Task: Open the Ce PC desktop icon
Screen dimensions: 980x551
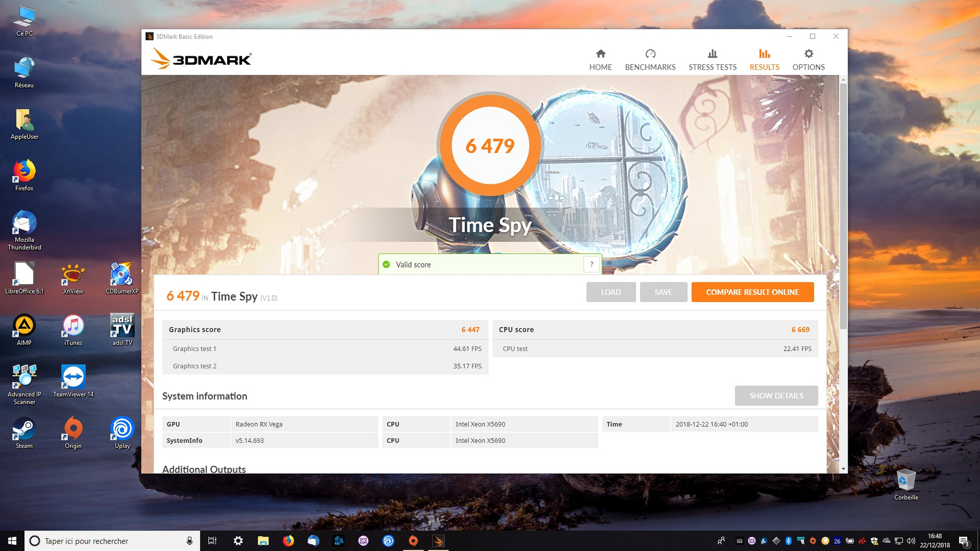Action: pyautogui.click(x=24, y=21)
